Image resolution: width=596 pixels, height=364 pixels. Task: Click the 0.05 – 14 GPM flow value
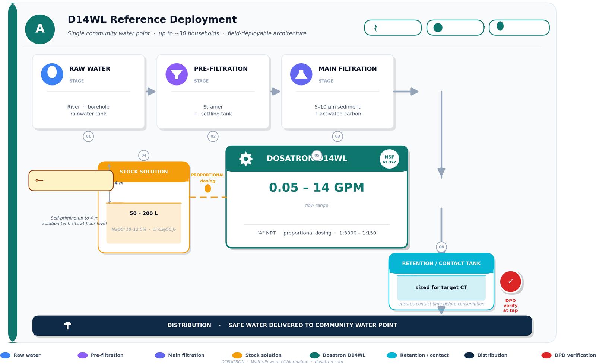pyautogui.click(x=317, y=188)
